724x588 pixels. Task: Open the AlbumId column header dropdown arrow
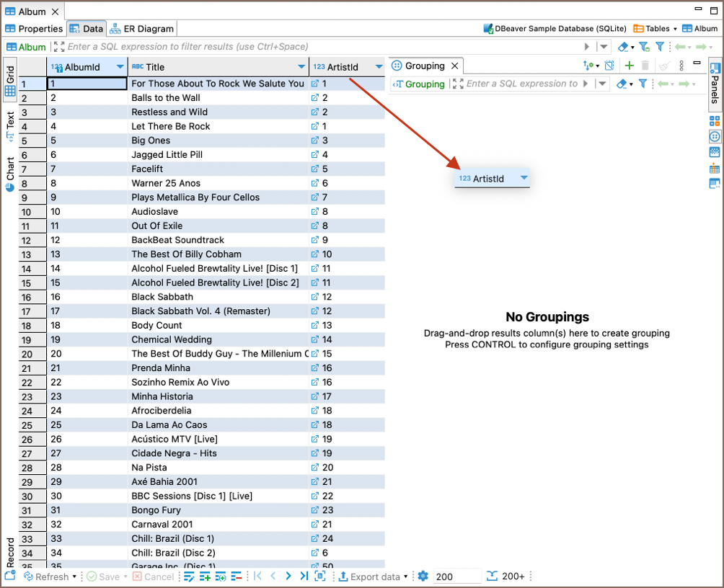(120, 67)
